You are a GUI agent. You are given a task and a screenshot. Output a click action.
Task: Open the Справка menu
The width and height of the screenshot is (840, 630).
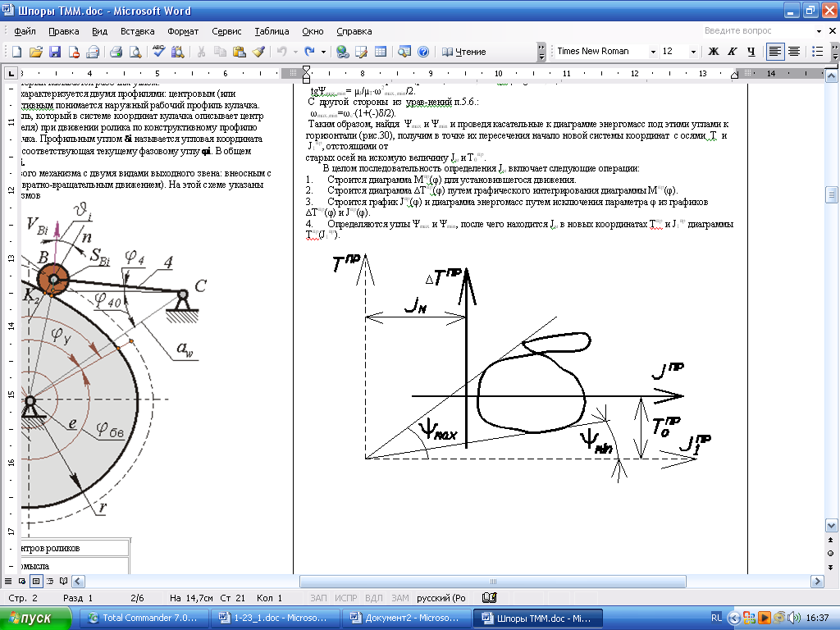click(x=354, y=31)
